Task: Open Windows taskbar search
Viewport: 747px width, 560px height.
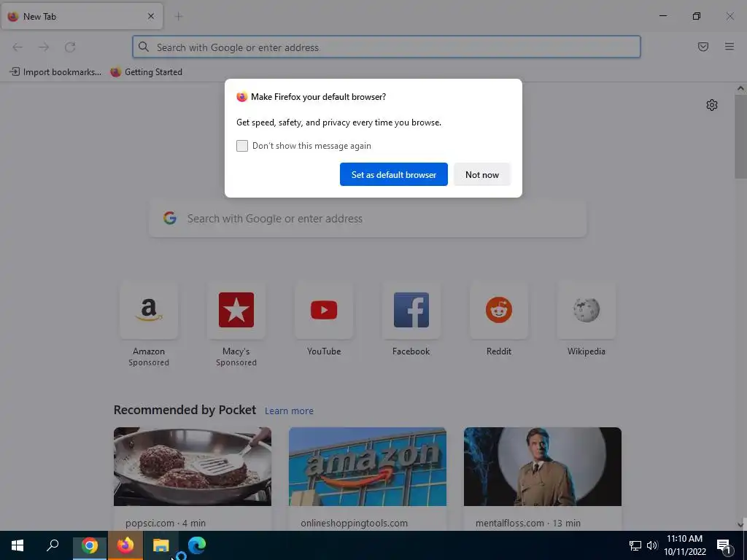Action: coord(53,545)
